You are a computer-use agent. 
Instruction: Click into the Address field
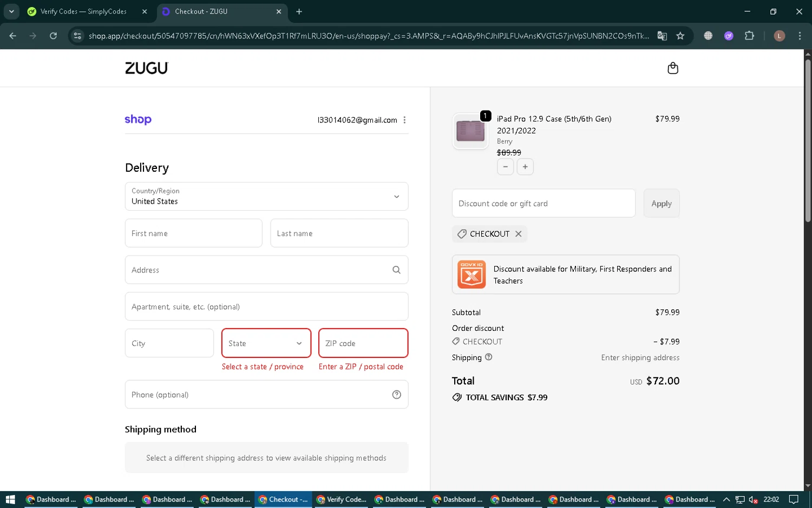click(266, 270)
